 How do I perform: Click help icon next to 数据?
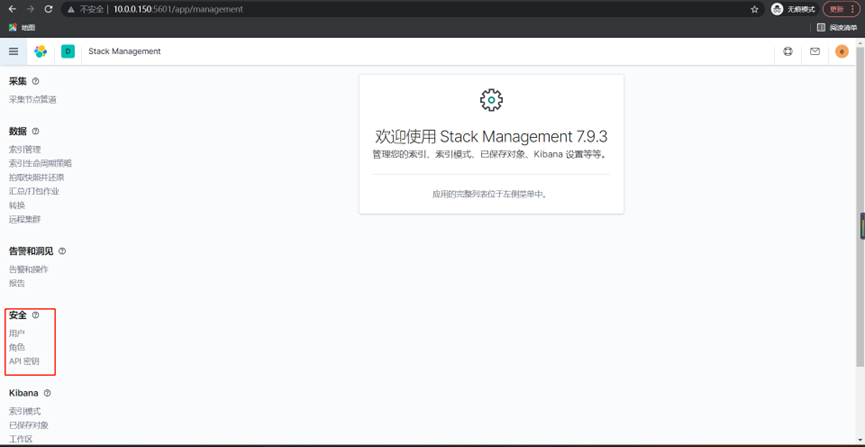click(x=36, y=131)
